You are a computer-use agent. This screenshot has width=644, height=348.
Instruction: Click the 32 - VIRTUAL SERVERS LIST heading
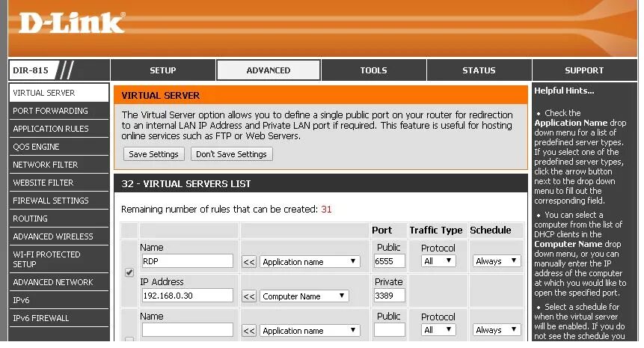pyautogui.click(x=186, y=184)
